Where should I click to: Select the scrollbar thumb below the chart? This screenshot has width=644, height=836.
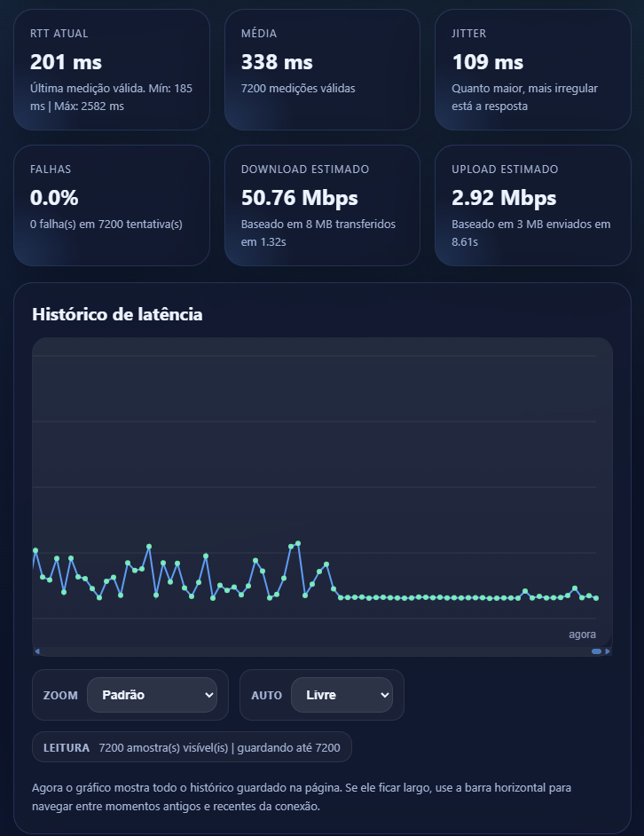click(x=594, y=651)
